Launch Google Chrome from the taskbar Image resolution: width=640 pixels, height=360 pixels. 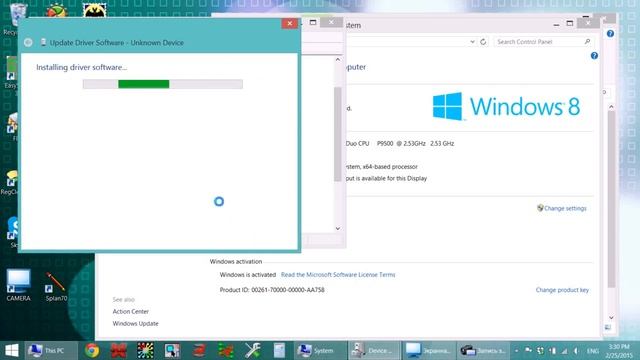tap(92, 351)
